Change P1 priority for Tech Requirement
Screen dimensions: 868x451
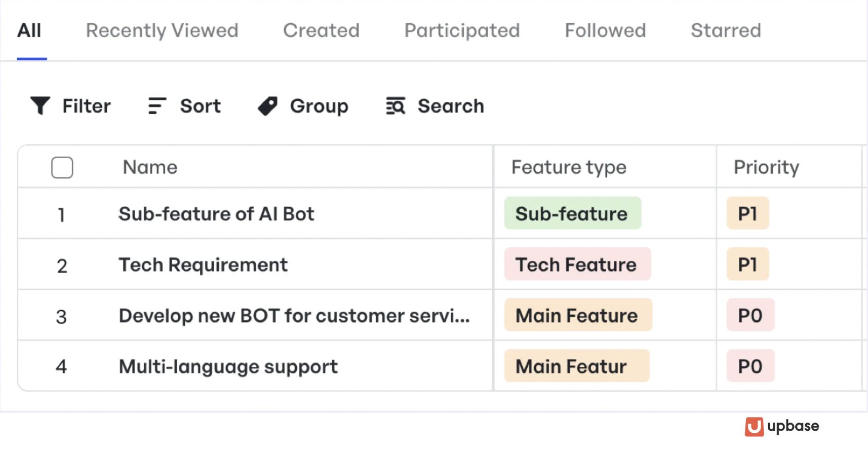[747, 265]
